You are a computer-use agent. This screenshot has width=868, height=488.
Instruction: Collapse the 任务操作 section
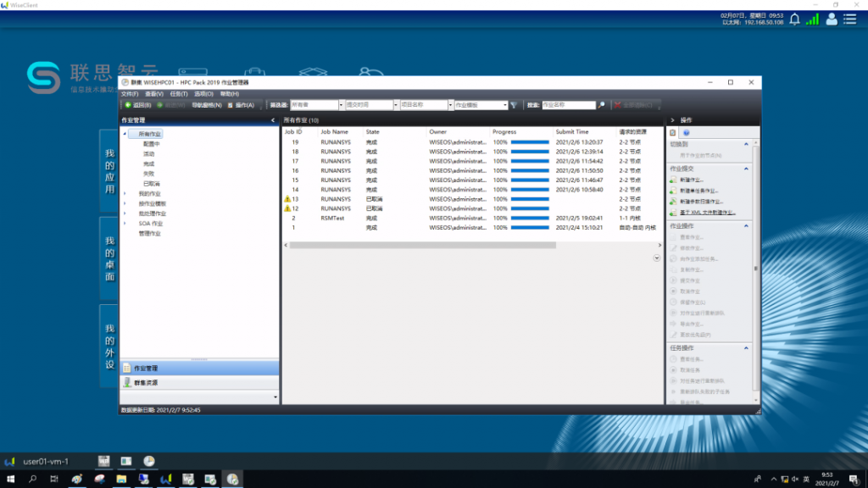[x=746, y=348]
